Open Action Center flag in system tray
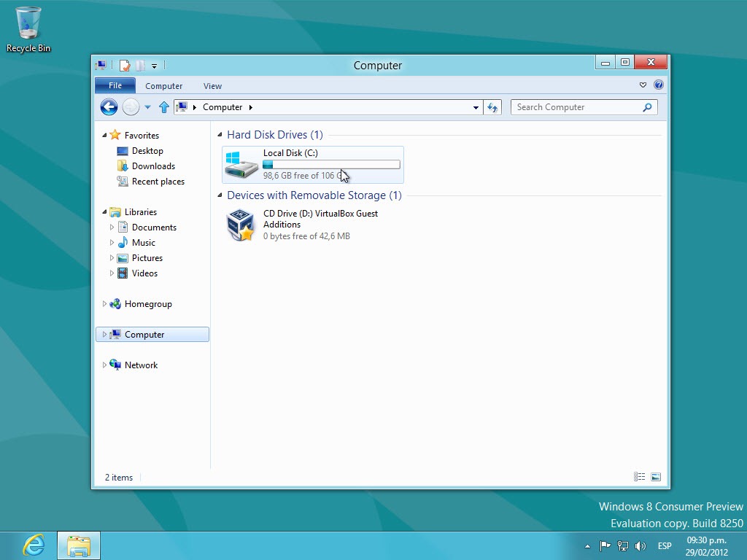 (x=605, y=545)
